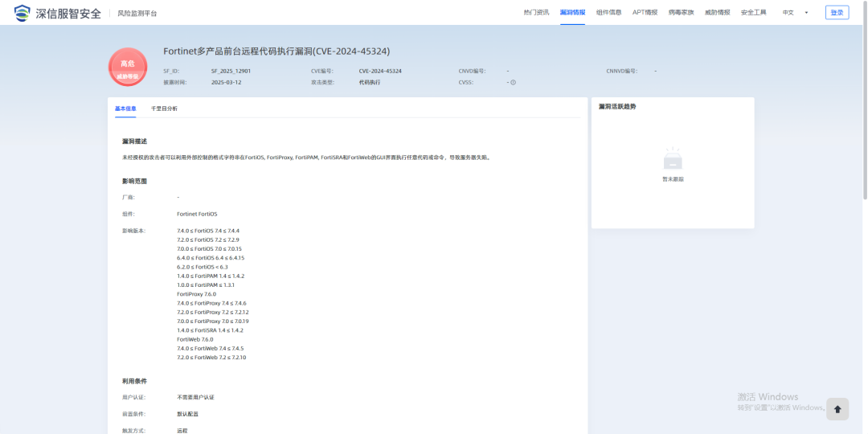This screenshot has height=434, width=868.
Task: Open 威胁情报 navigation item
Action: (x=718, y=13)
